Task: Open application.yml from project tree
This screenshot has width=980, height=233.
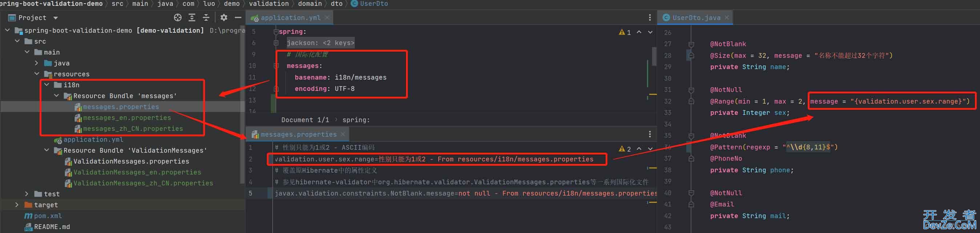Action: click(x=93, y=140)
